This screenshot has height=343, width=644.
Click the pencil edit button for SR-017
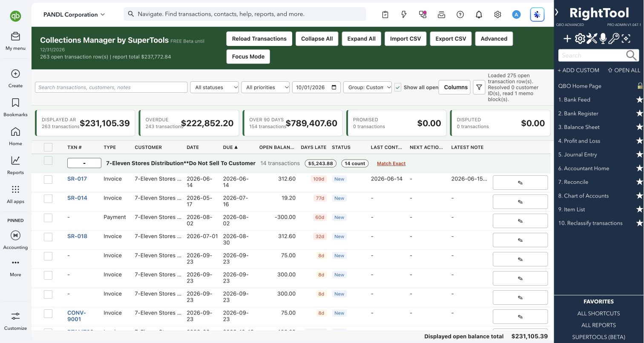[520, 183]
